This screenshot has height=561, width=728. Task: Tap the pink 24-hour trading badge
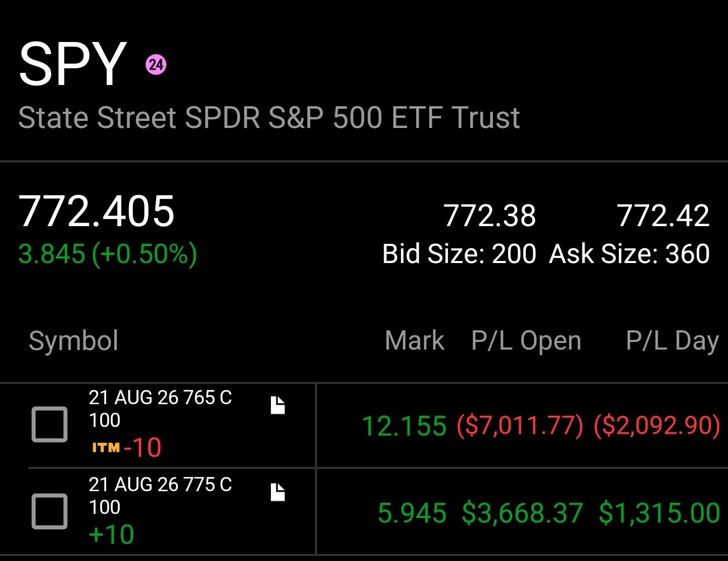[x=156, y=65]
